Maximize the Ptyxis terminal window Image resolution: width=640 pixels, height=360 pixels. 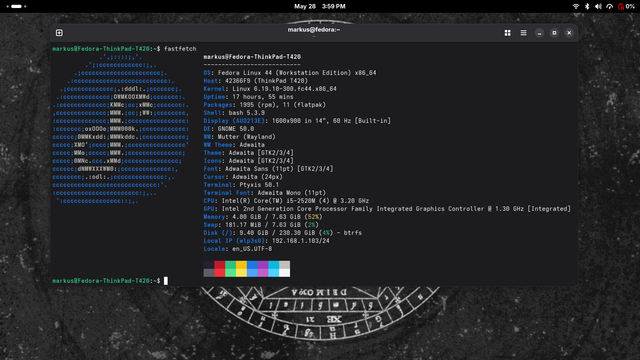554,33
